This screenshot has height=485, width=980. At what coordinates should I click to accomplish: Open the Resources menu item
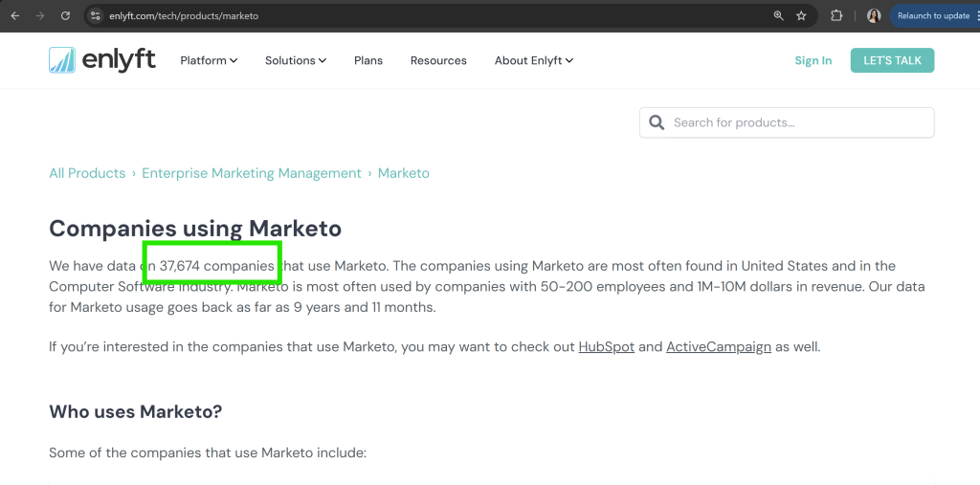438,60
